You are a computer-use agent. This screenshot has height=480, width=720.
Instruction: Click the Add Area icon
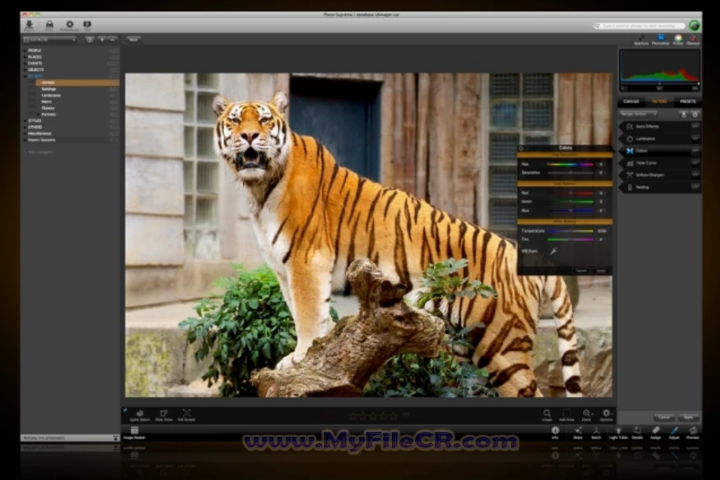[567, 413]
